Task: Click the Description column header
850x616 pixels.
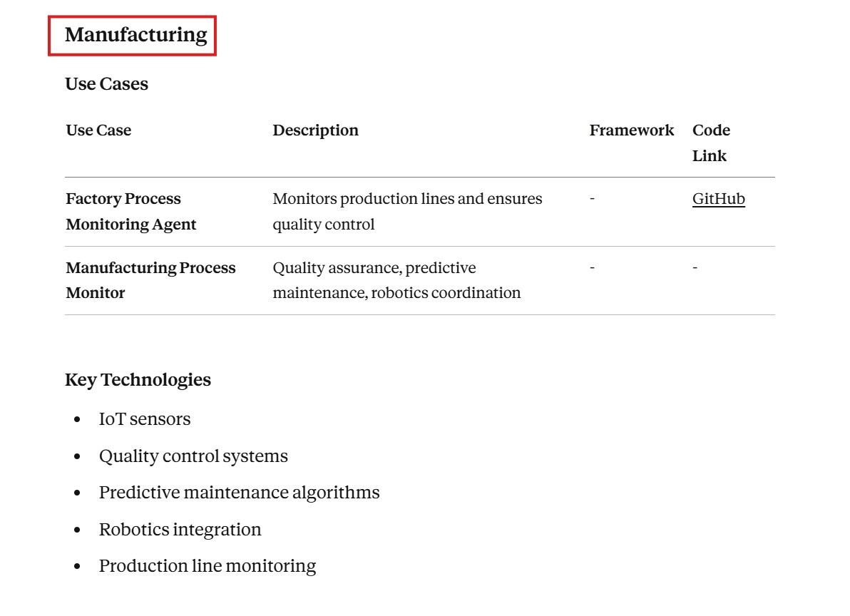Action: coord(315,130)
